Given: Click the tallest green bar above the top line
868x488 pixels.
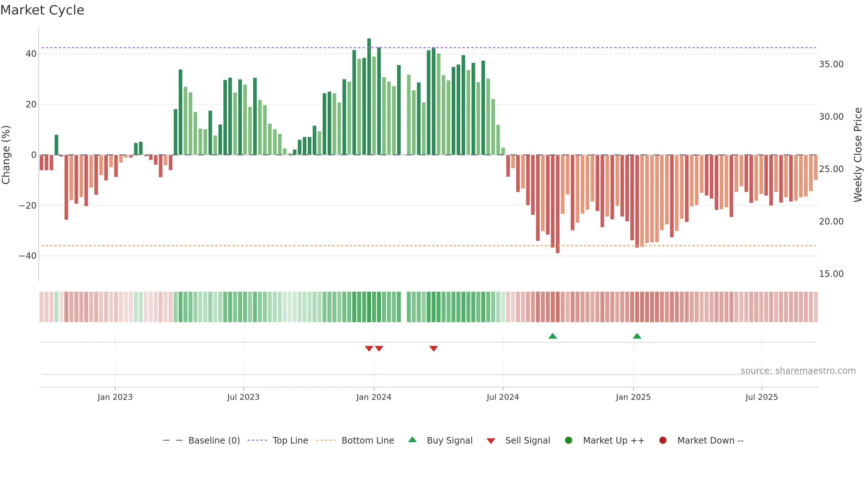Looking at the screenshot, I should (369, 97).
